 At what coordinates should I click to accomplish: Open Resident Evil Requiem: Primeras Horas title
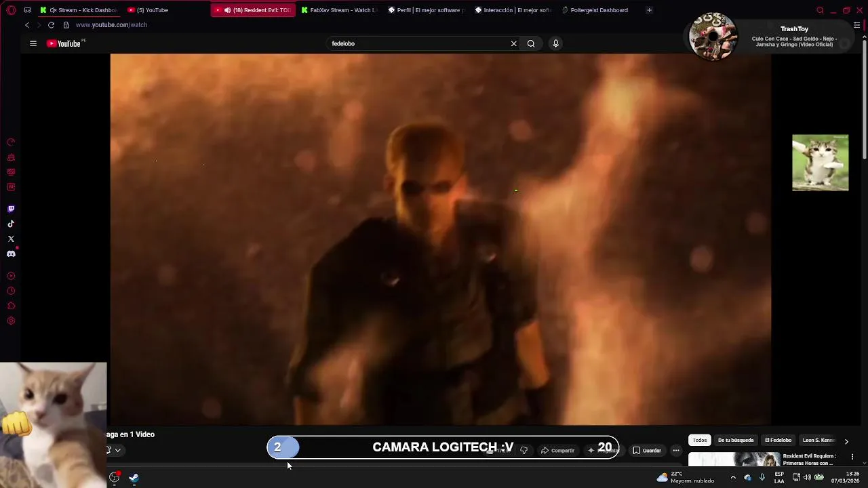point(810,460)
